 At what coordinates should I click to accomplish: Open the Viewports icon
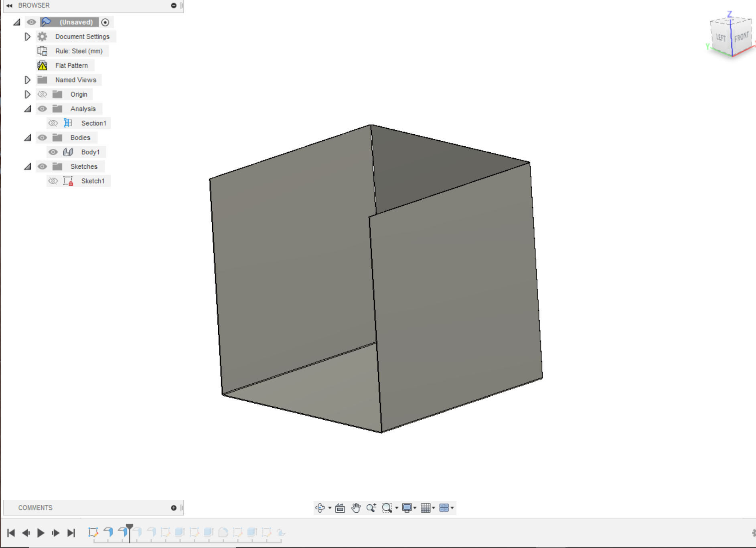tap(444, 507)
